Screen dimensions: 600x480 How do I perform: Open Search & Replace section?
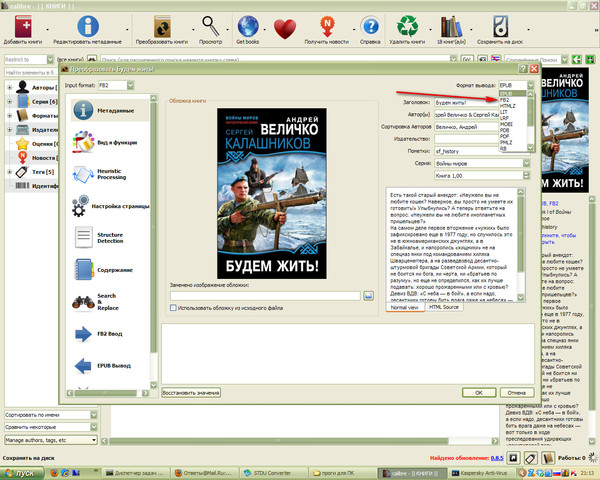(x=110, y=302)
